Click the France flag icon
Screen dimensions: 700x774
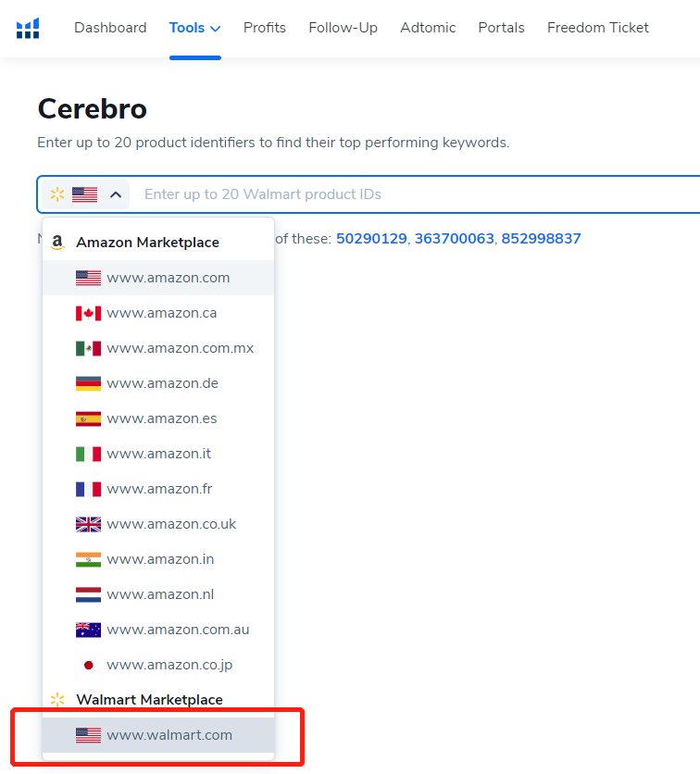[x=88, y=489]
